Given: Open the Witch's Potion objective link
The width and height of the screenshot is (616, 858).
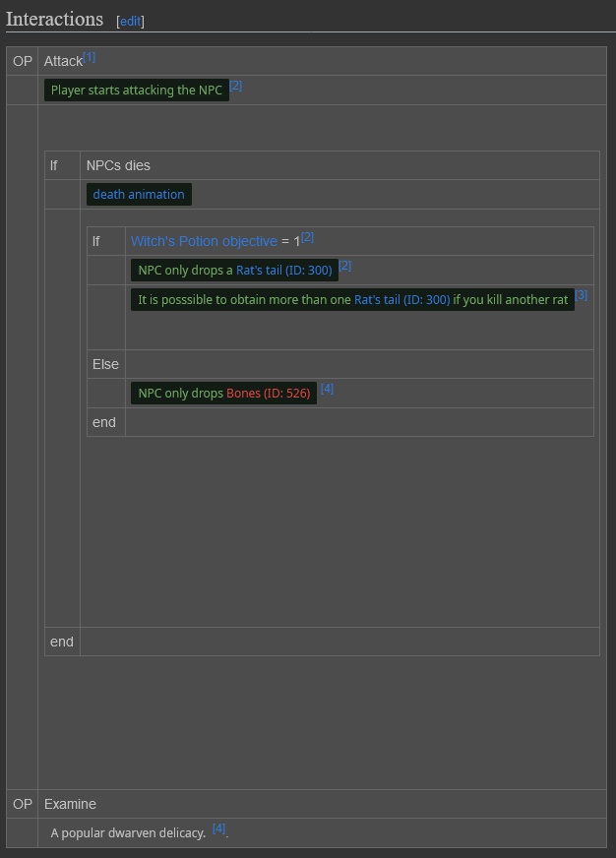Looking at the screenshot, I should pyautogui.click(x=204, y=241).
